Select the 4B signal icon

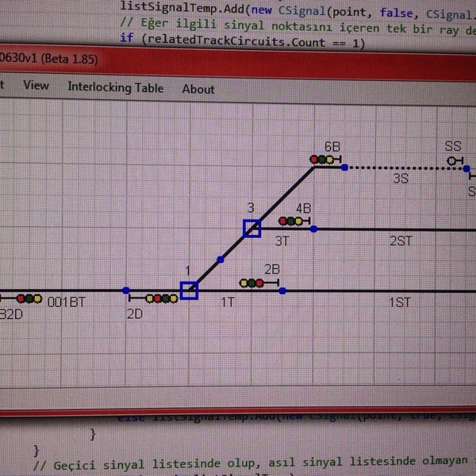294,221
